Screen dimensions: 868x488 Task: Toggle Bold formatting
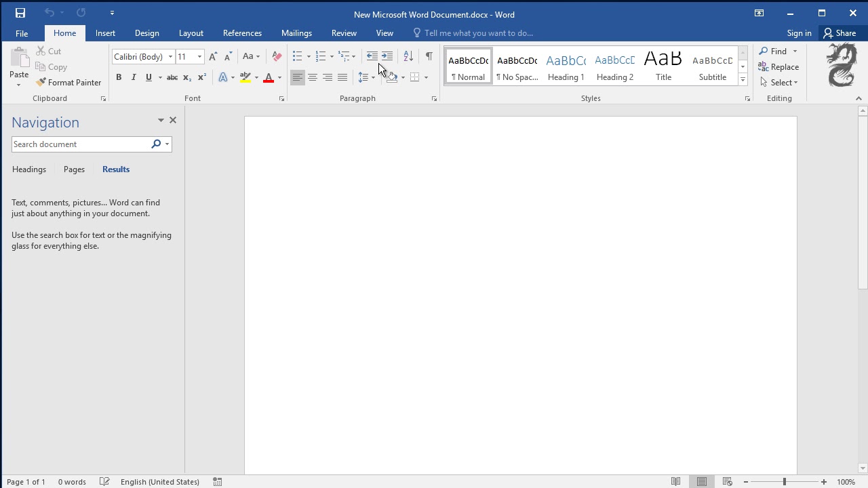pos(119,77)
